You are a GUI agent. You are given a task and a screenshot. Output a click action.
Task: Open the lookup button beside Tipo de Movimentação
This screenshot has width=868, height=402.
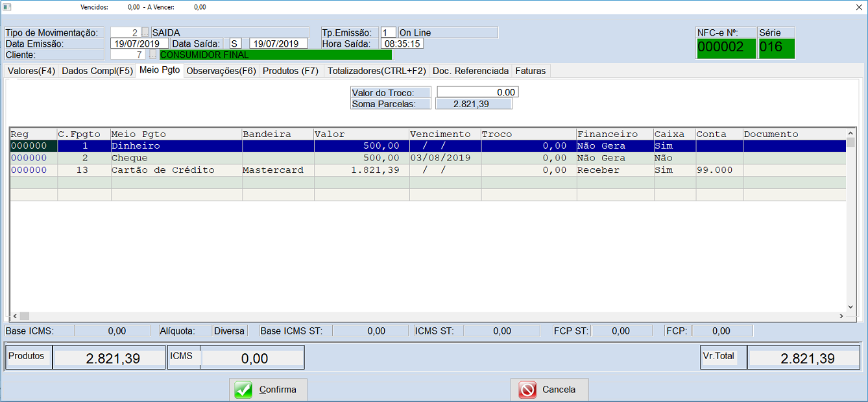coord(145,32)
